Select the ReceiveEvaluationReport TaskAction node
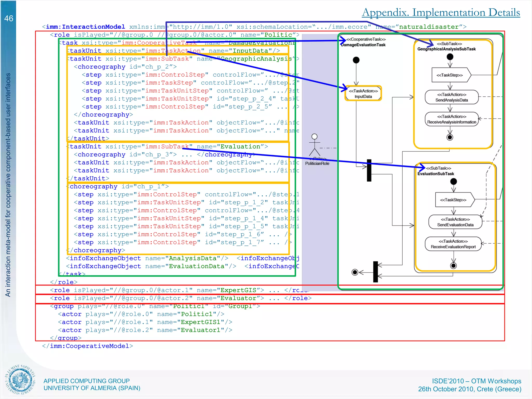This screenshot has width=532, height=399. [x=453, y=244]
